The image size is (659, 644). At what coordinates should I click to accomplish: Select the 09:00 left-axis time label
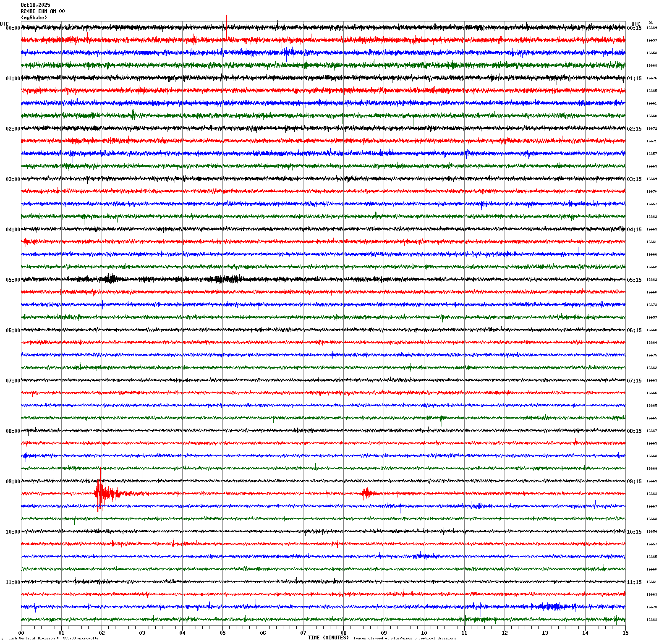(13, 482)
